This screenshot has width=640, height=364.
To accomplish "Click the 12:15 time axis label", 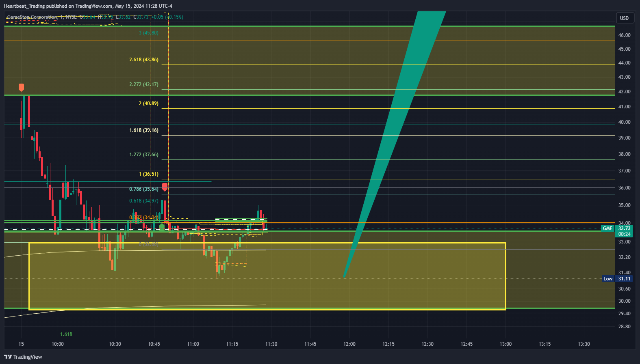I will tap(388, 344).
